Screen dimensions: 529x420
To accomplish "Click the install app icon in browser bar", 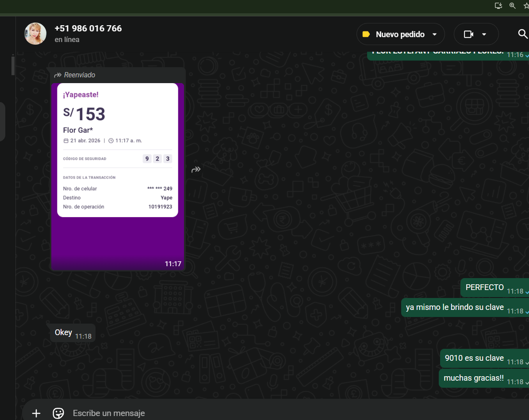I will tap(498, 6).
